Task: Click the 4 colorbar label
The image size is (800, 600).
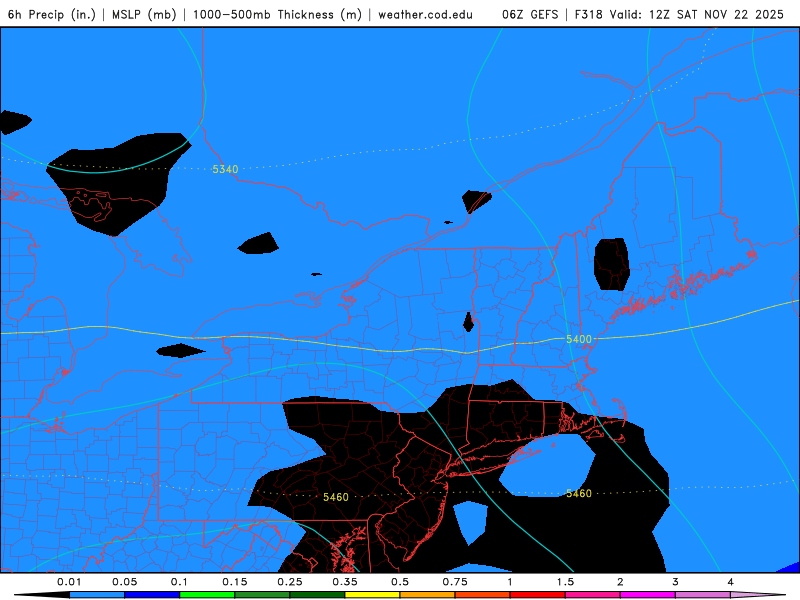Action: coord(731,582)
